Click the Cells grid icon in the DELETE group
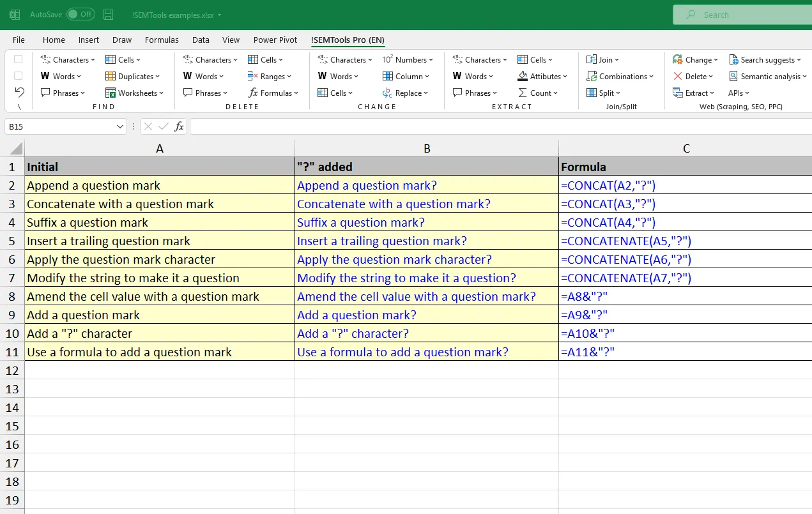The image size is (812, 514). [x=253, y=59]
